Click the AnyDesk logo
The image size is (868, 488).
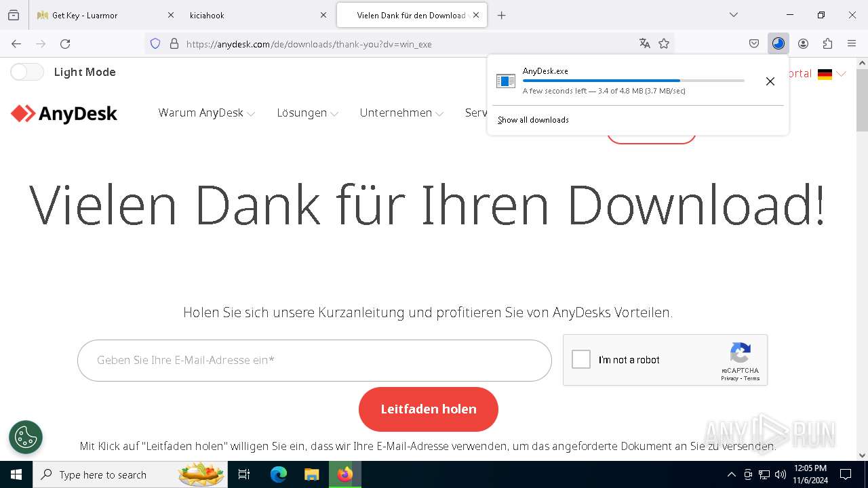64,113
